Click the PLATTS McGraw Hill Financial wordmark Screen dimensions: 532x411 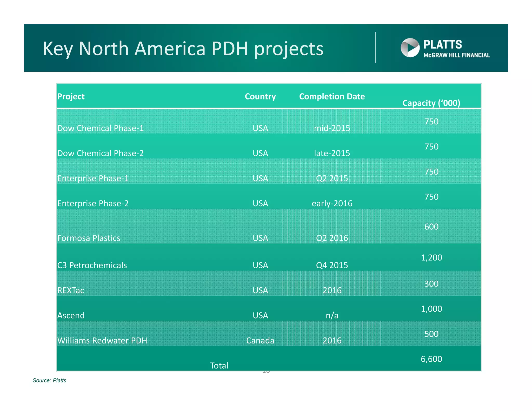[456, 49]
